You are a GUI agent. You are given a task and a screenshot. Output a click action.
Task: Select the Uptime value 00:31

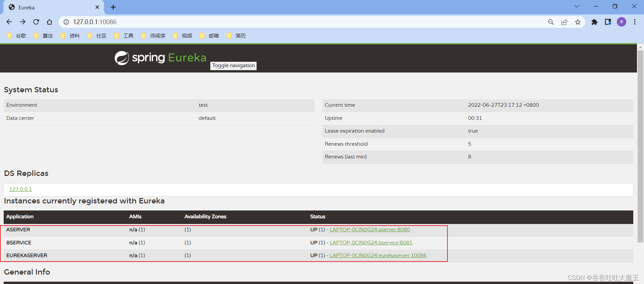475,118
